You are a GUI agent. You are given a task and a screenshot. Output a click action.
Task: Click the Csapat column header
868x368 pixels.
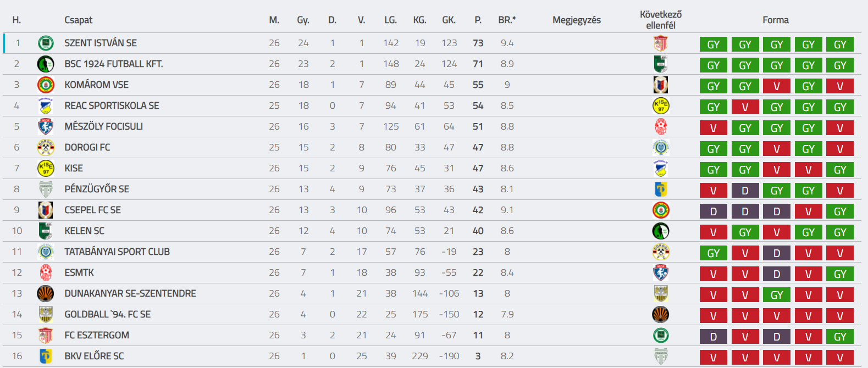point(79,20)
